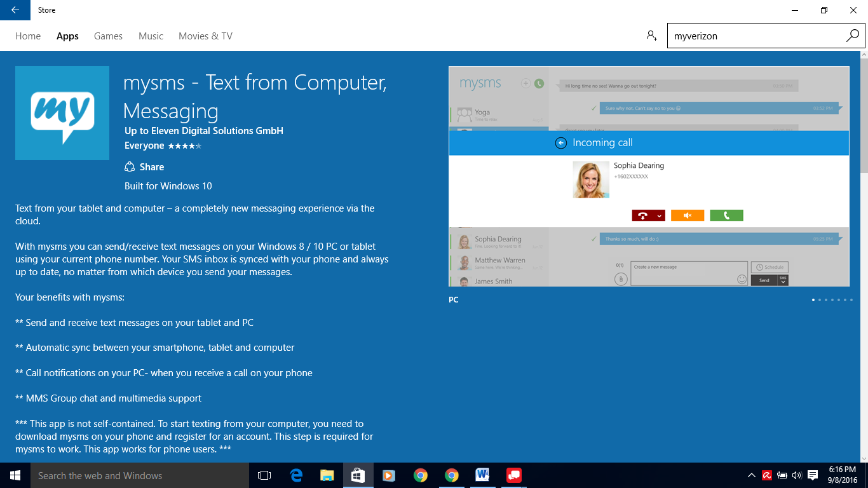This screenshot has height=488, width=868.
Task: Open Task View from the taskbar
Action: (264, 475)
